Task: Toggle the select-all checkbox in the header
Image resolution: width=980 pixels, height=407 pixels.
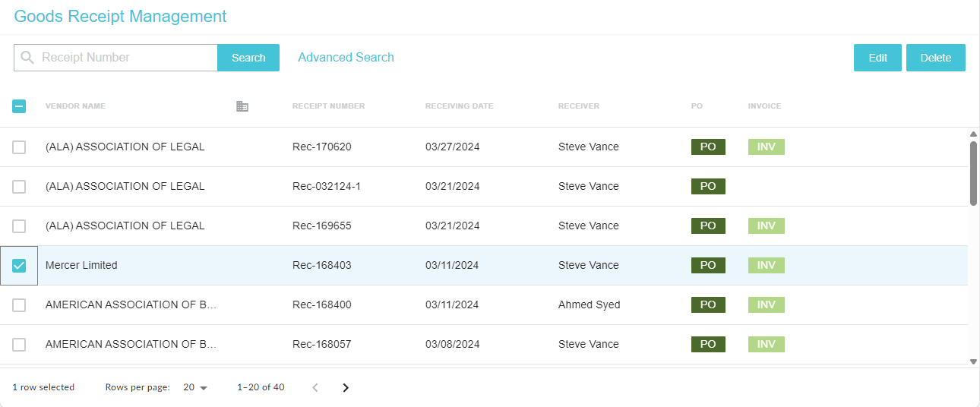Action: (19, 106)
